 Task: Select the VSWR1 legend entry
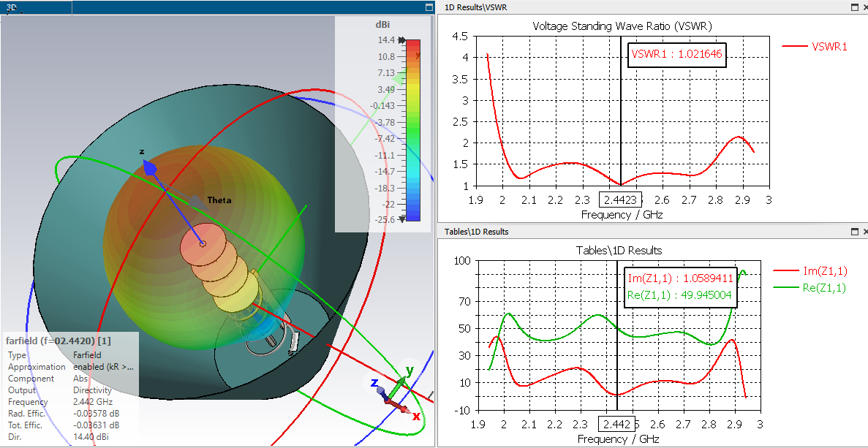[x=815, y=47]
